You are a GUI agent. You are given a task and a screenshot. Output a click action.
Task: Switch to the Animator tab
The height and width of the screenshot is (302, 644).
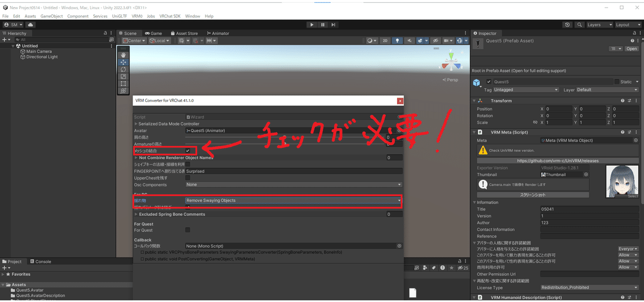click(217, 33)
